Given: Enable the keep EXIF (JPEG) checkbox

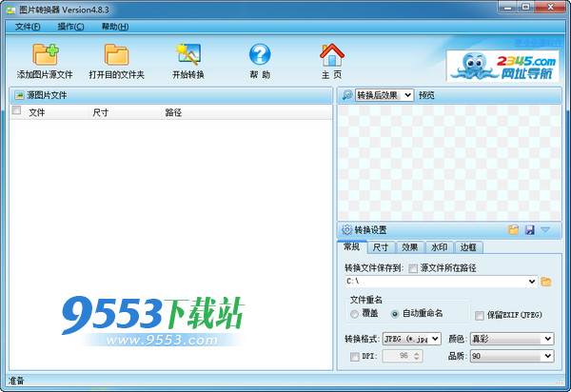Looking at the screenshot, I should [480, 315].
